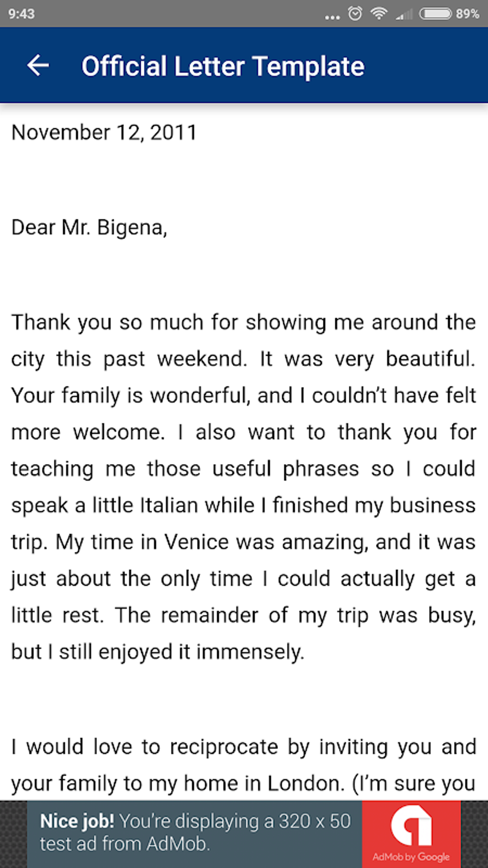Click the 9:43 clock in status bar
Image resolution: width=488 pixels, height=868 pixels.
pos(22,13)
